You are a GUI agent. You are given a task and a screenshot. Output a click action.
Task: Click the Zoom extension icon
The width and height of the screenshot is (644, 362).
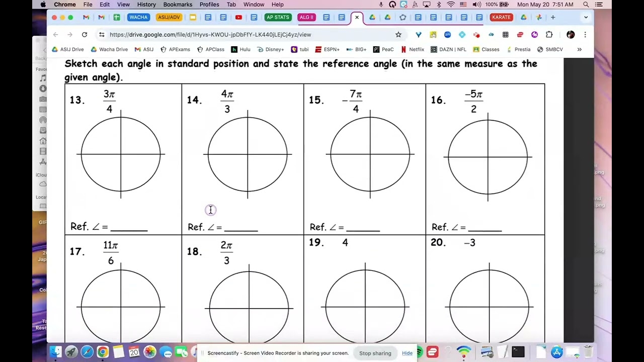447,34
